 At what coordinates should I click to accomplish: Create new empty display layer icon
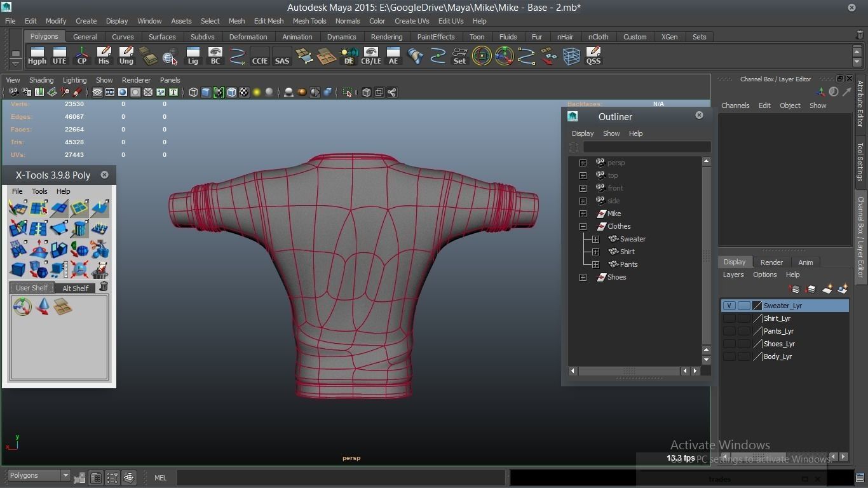(827, 289)
